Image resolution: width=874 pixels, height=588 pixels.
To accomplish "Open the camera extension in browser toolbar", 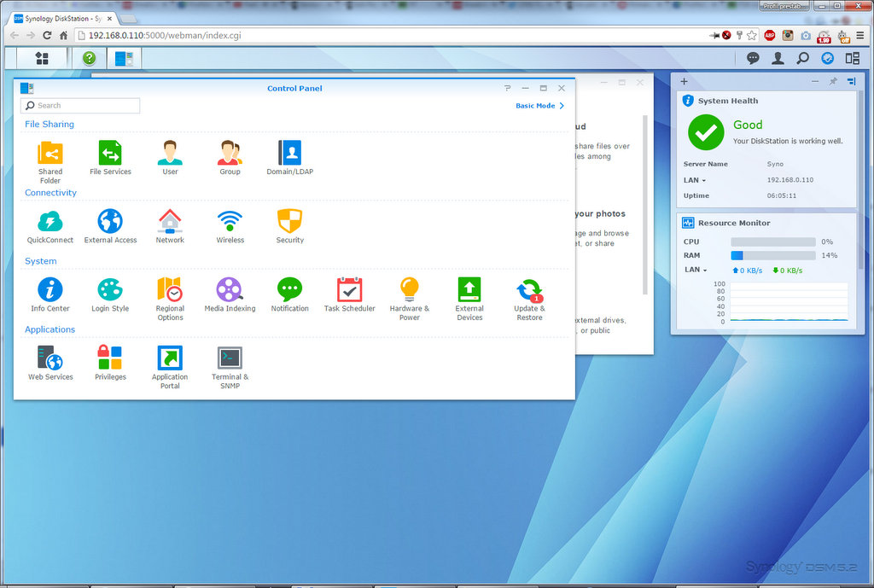I will pyautogui.click(x=806, y=35).
